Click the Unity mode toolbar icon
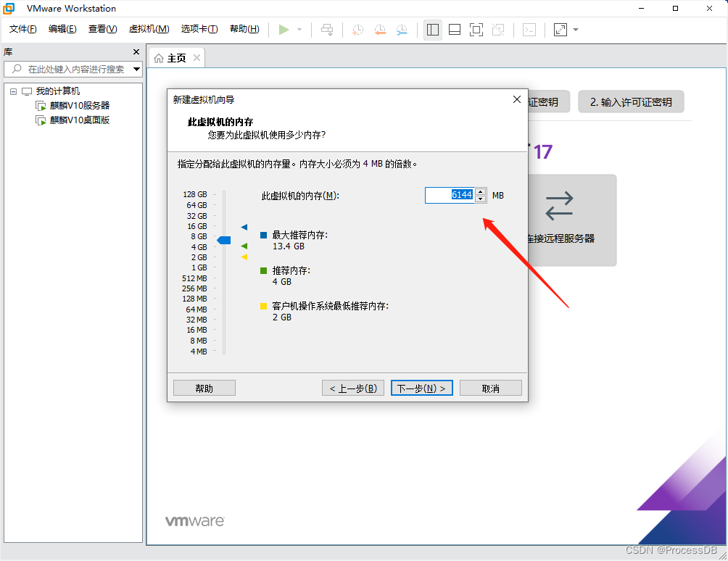Screen dimensions: 728x561 pos(498,30)
